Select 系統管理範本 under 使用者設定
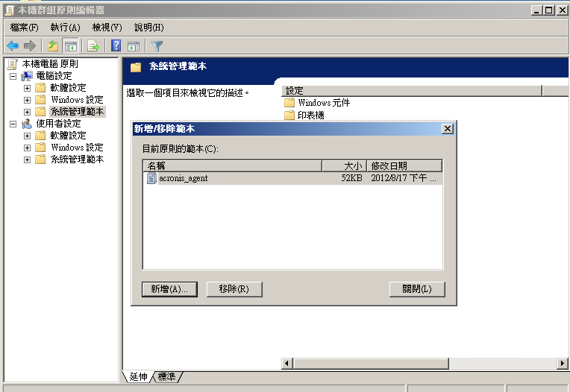This screenshot has height=392, width=570. [x=77, y=159]
